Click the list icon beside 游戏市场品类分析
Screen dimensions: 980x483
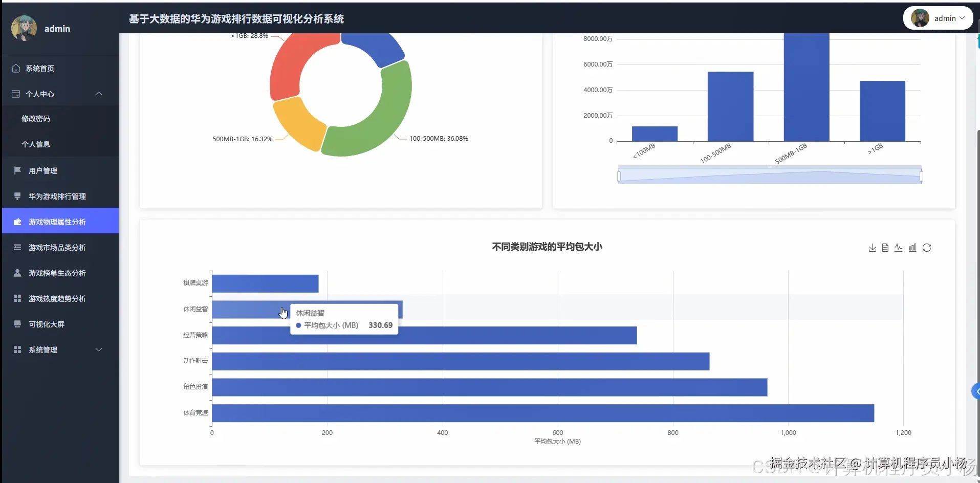point(17,247)
